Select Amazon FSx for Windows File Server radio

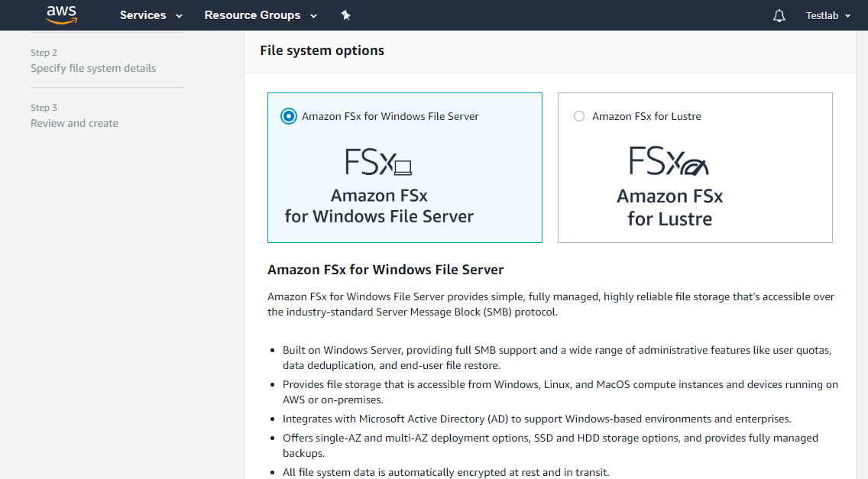click(x=288, y=116)
